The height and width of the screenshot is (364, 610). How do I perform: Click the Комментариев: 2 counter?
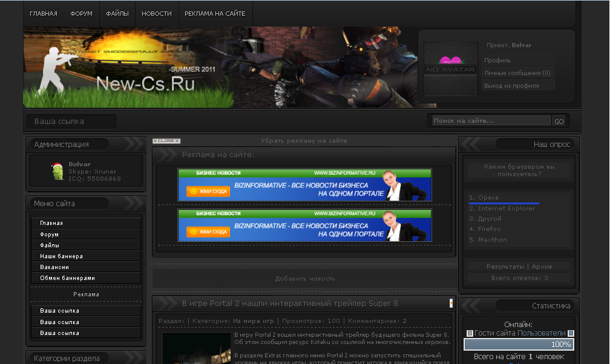coord(377,321)
